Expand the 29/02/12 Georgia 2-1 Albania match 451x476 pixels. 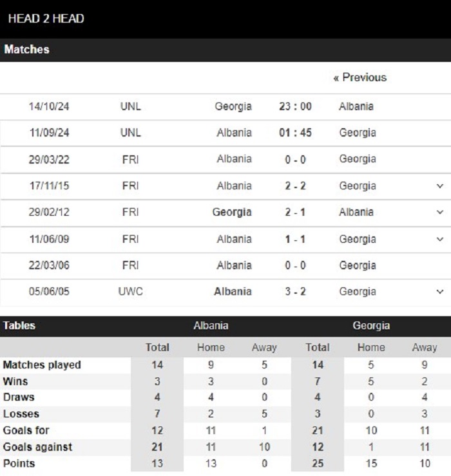tap(440, 212)
